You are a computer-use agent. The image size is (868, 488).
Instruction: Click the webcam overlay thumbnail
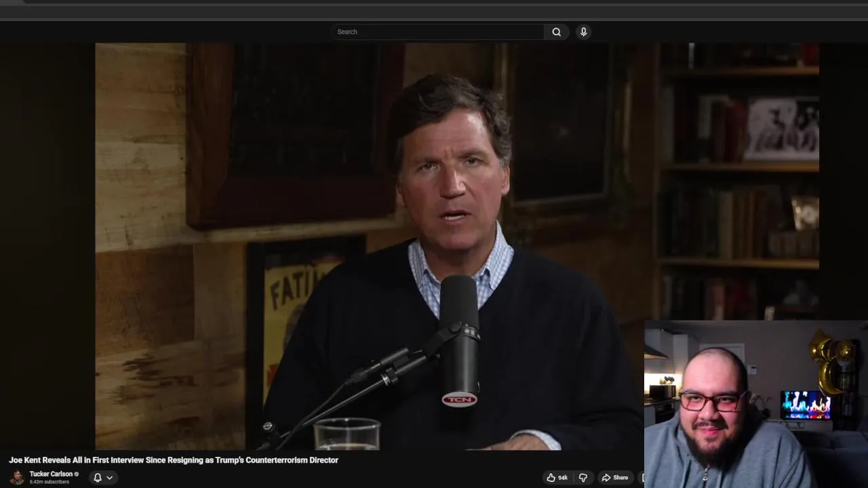point(756,404)
